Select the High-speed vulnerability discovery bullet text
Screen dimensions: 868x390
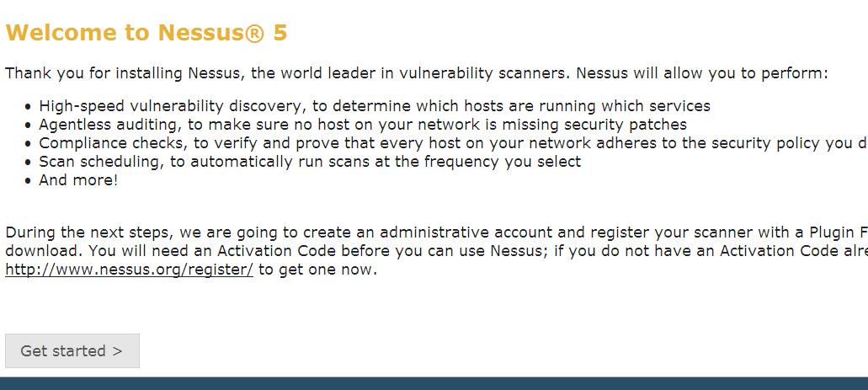375,106
